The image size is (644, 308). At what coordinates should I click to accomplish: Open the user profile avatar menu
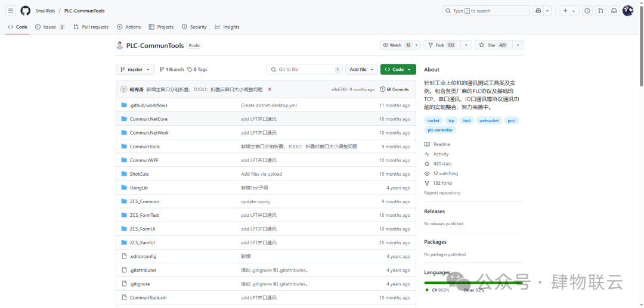pyautogui.click(x=627, y=11)
